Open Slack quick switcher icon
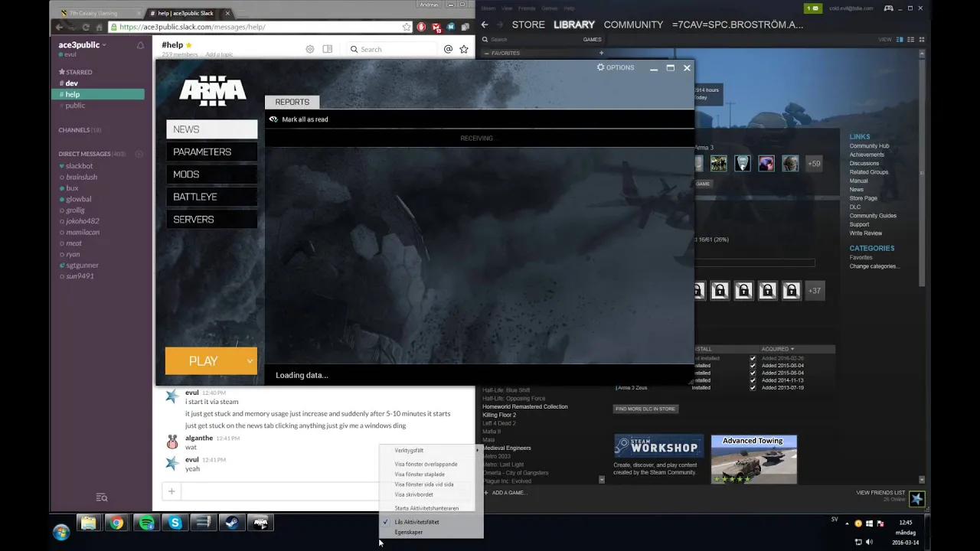Screen dimensions: 980x551 coord(102,497)
